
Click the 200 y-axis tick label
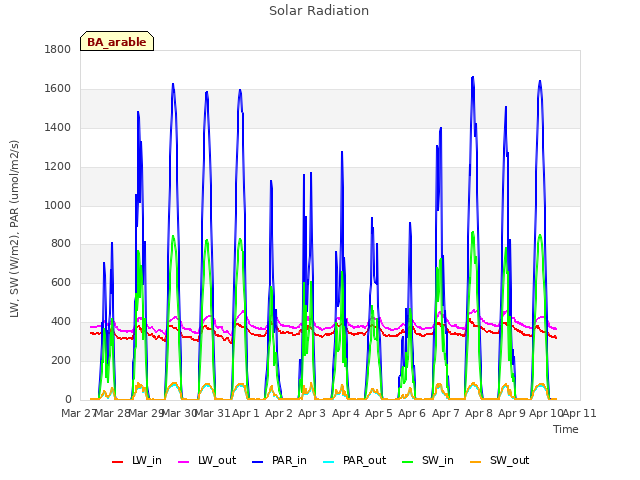coord(61,360)
